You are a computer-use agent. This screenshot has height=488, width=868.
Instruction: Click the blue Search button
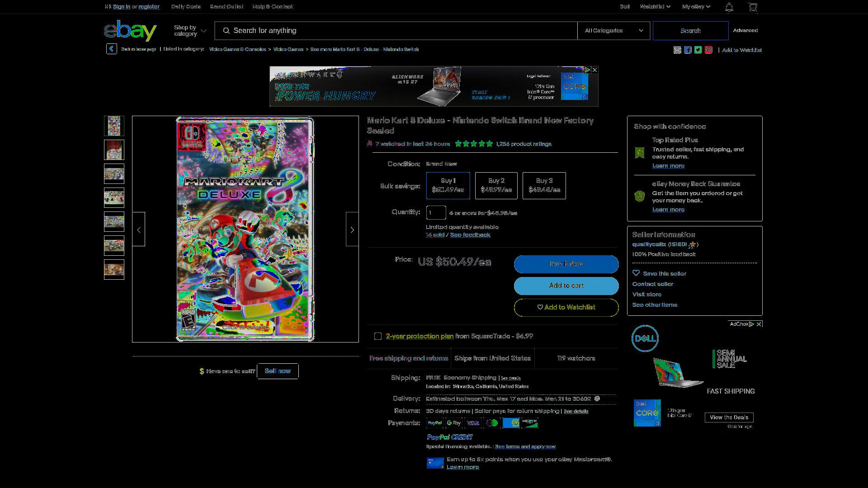tap(690, 31)
